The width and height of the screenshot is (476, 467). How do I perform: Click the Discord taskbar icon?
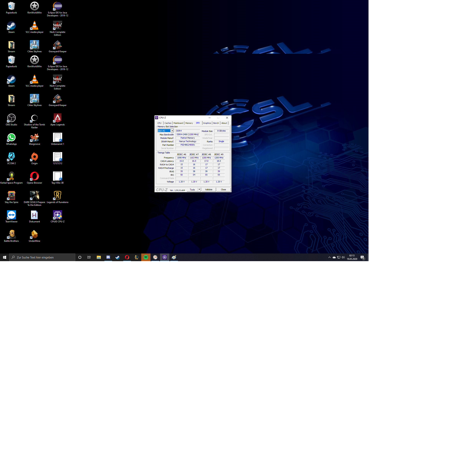(x=108, y=257)
